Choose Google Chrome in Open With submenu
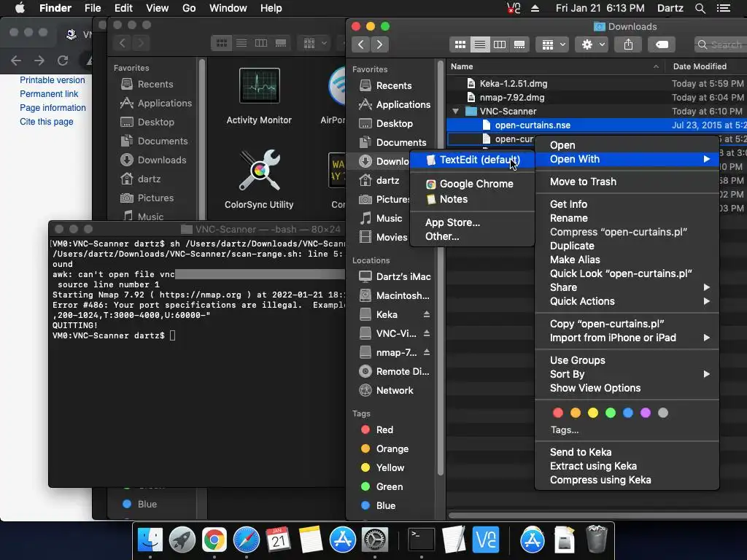 [x=472, y=184]
